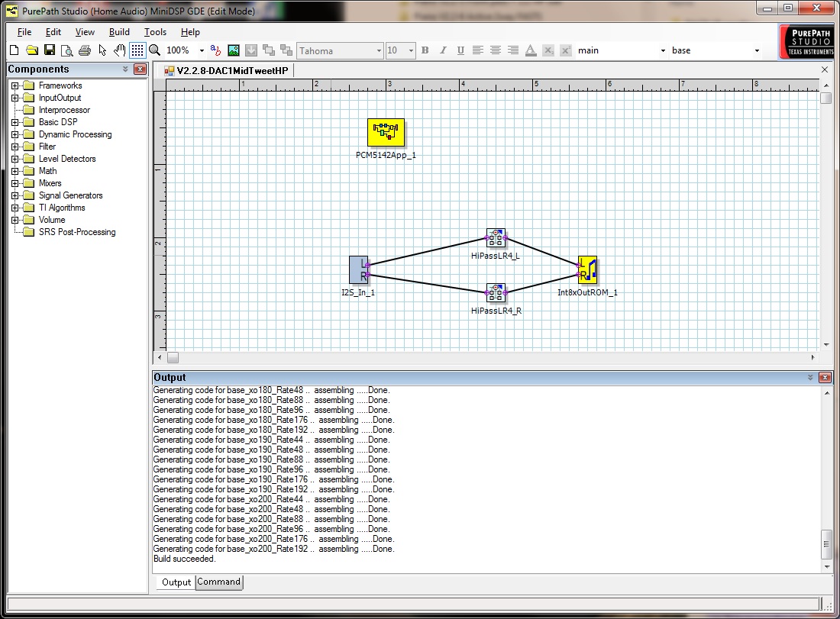Click the font color 'A' icon
Image resolution: width=840 pixels, height=619 pixels.
click(531, 50)
